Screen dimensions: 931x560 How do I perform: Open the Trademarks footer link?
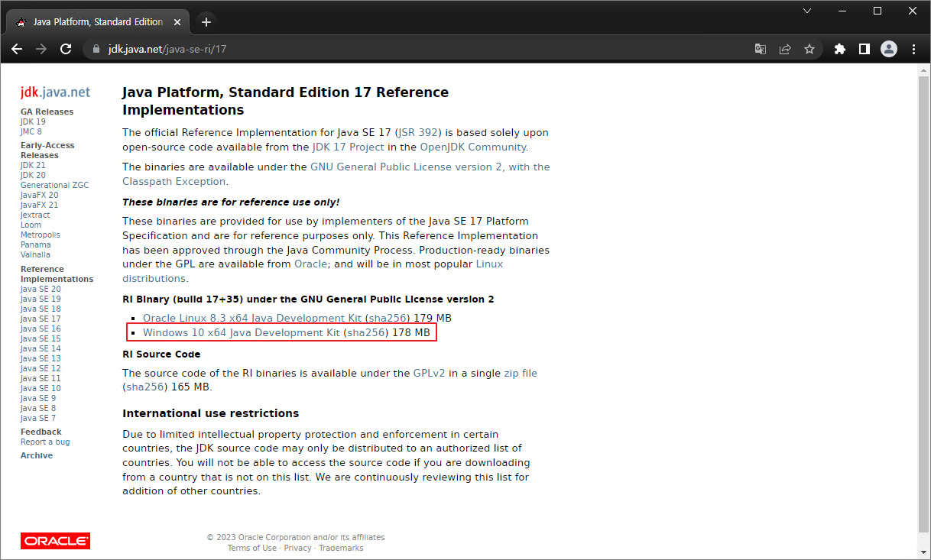click(341, 548)
